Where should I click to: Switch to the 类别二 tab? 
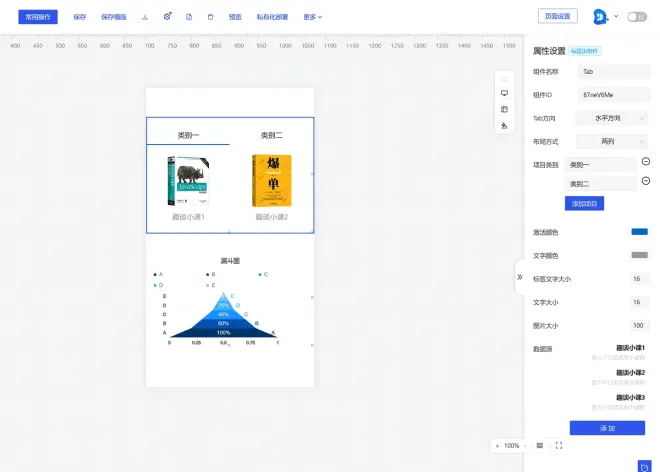[271, 135]
